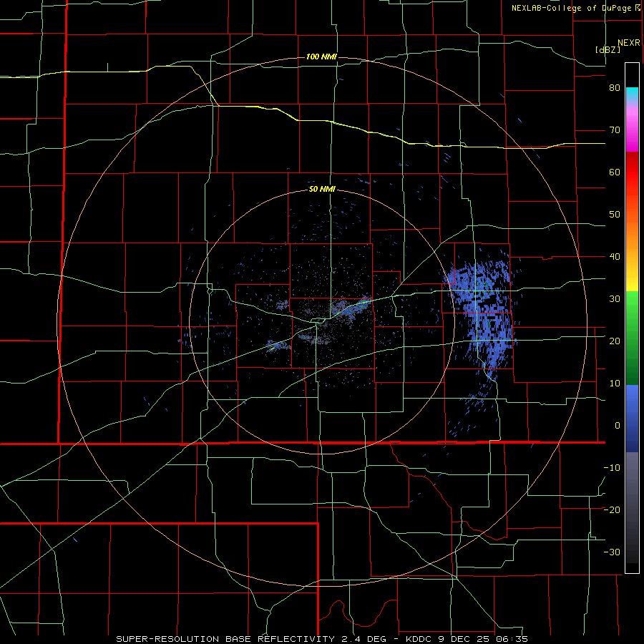
Task: Click the 70 dBZ scale value
Action: coord(615,130)
